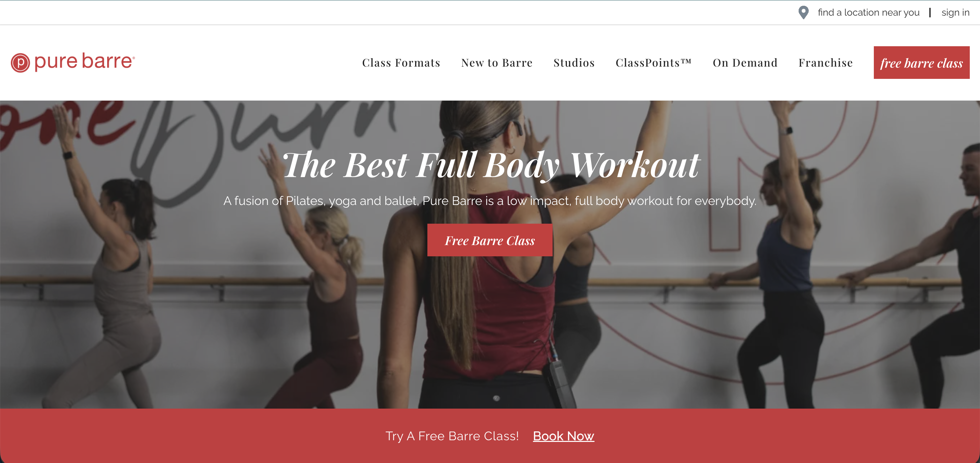Open the ClassPoints™ nav item
The image size is (980, 463).
[654, 63]
